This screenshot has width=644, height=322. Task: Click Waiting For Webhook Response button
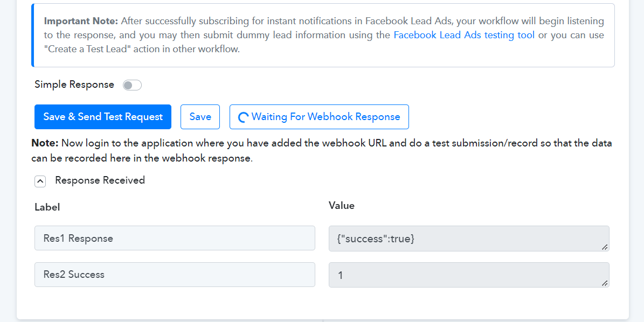pos(319,117)
